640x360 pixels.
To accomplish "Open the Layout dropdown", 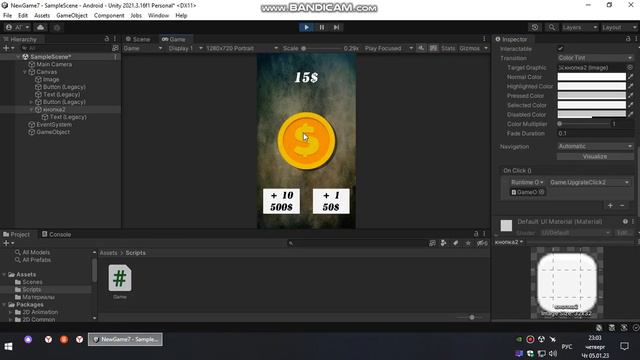I will (x=619, y=27).
